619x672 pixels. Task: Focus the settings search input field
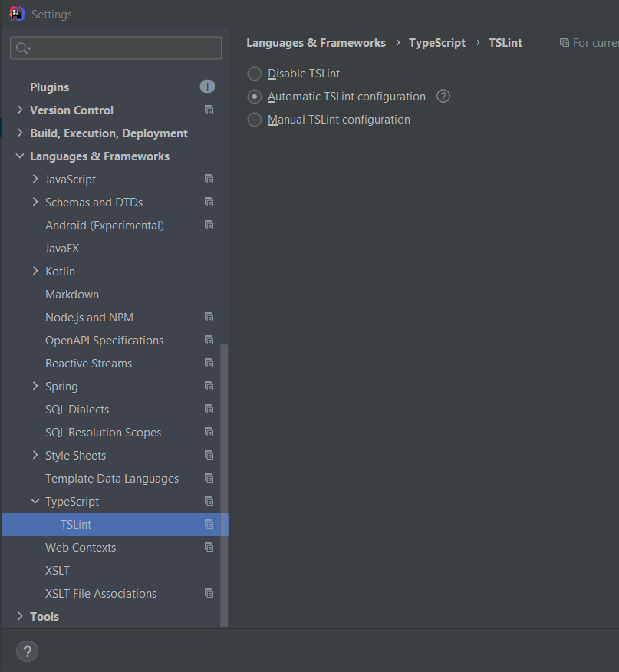(x=116, y=48)
